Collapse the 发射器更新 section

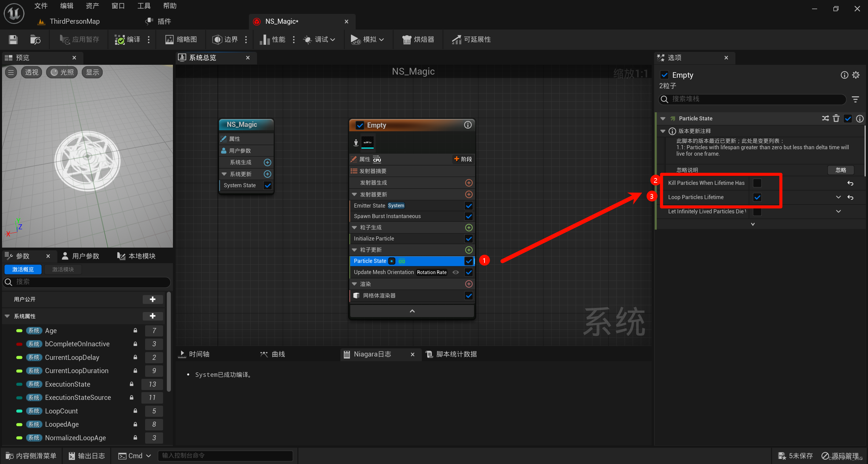pyautogui.click(x=354, y=195)
